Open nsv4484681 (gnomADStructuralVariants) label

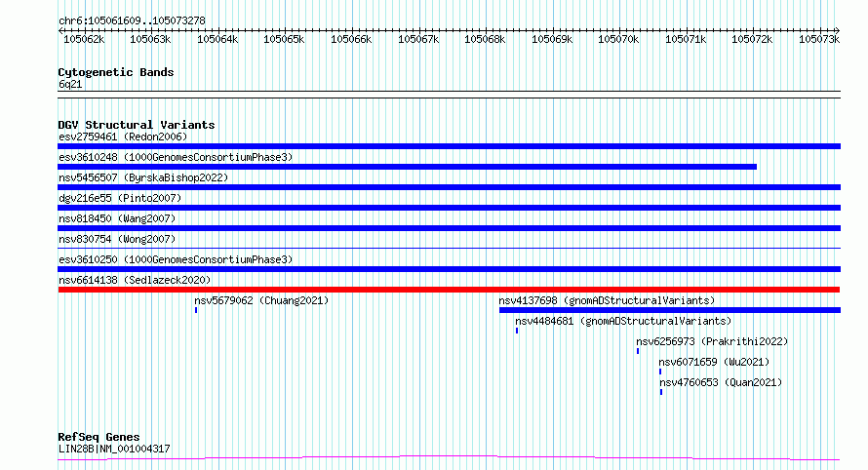623,321
